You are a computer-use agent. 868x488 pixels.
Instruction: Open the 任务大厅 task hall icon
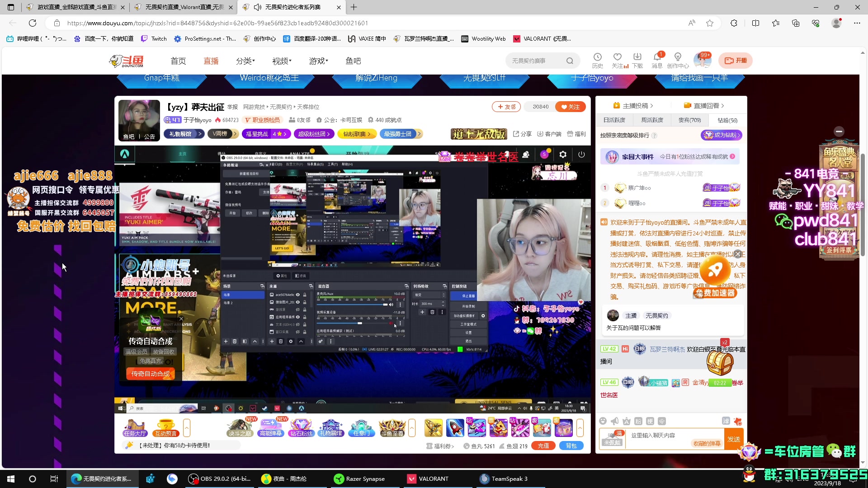pos(135,427)
